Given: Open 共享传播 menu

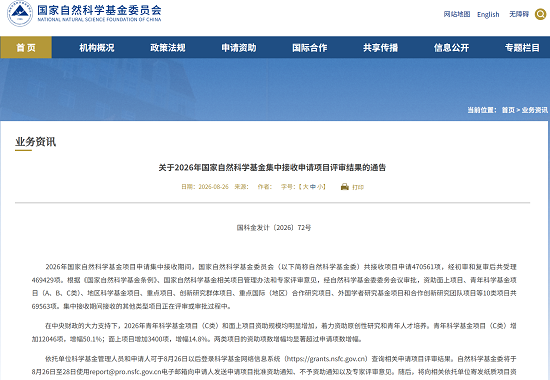Looking at the screenshot, I should coord(381,47).
